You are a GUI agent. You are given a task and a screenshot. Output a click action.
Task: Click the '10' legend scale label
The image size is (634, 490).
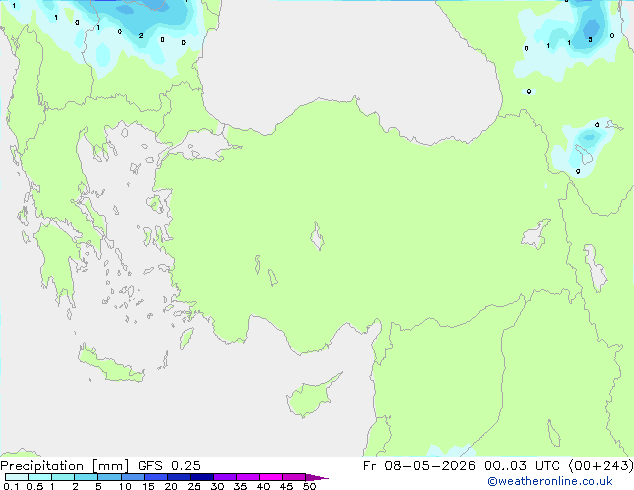(x=125, y=486)
